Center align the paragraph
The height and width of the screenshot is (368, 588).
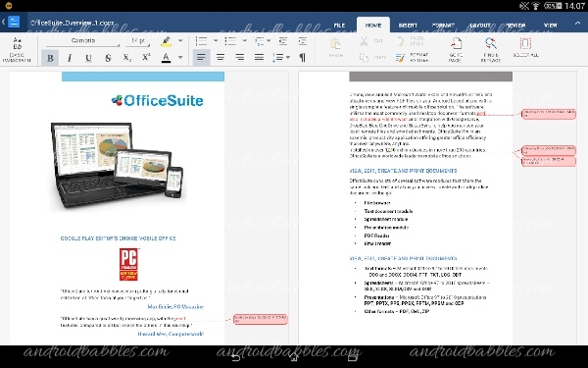point(220,58)
